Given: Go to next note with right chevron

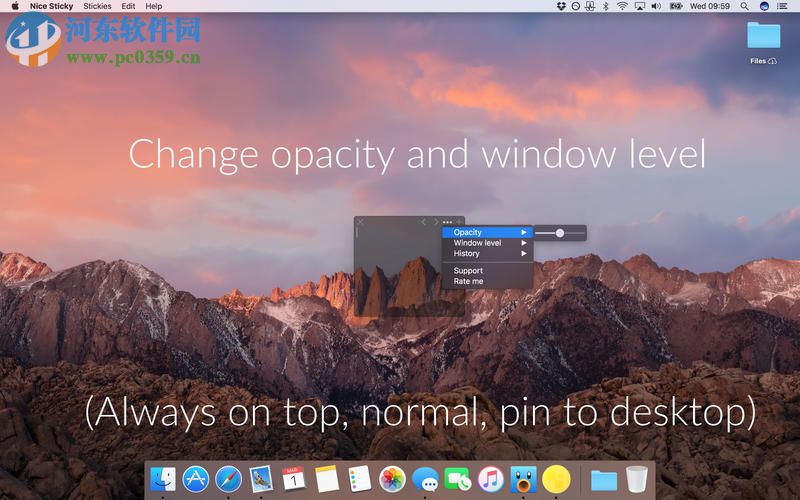Looking at the screenshot, I should click(x=436, y=222).
